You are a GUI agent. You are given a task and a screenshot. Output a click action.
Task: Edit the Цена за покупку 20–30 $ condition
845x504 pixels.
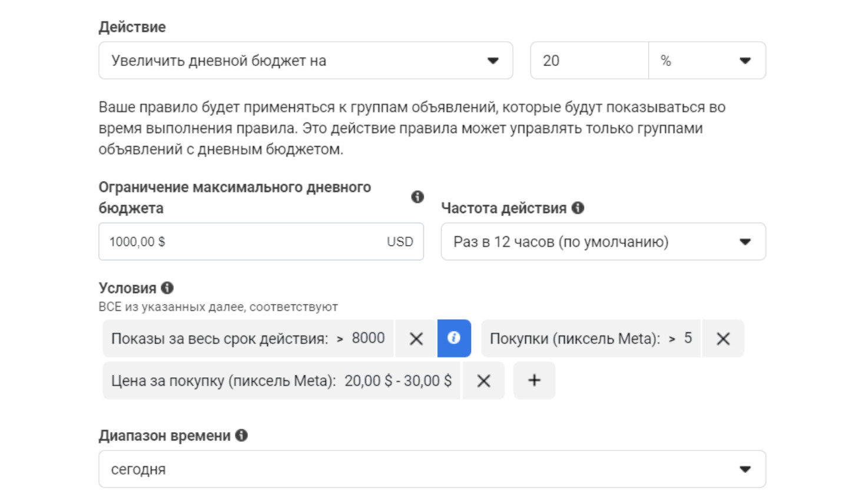click(281, 381)
